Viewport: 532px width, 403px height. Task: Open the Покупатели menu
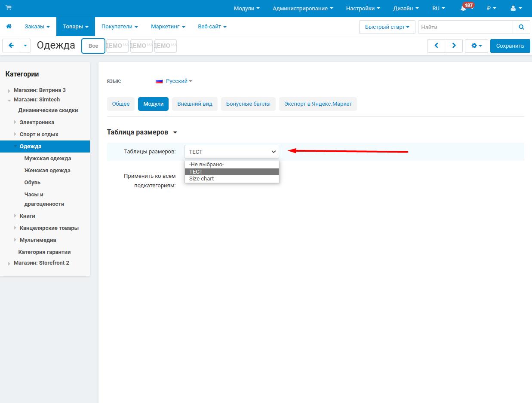(120, 27)
